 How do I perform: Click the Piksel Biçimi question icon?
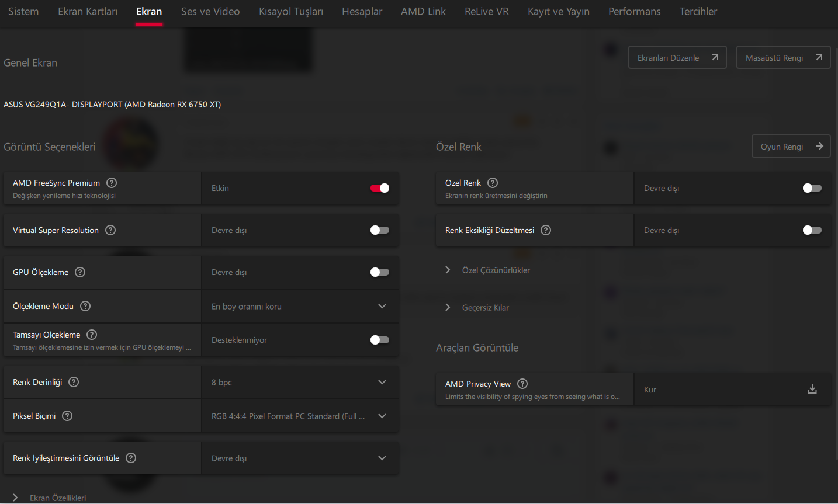[x=67, y=416]
